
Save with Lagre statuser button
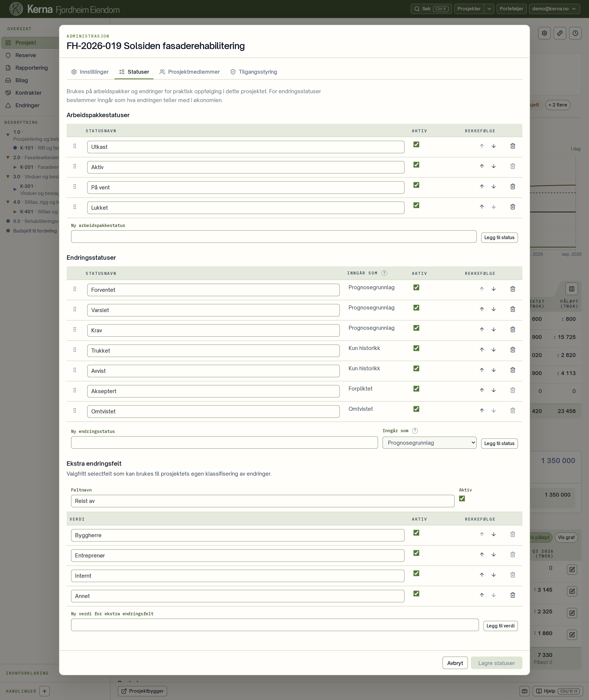point(496,663)
